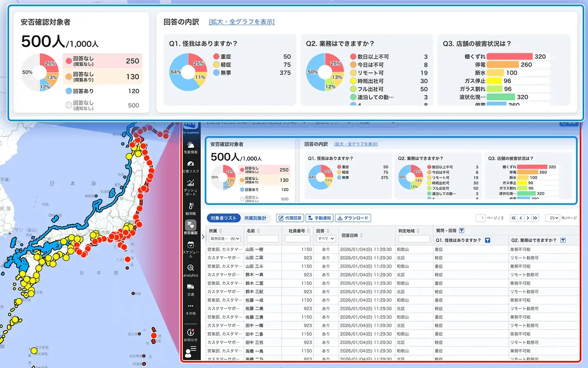Viewport: 588px width, 368px height.
Task: Click the 代理回答 button
Action: 290,218
